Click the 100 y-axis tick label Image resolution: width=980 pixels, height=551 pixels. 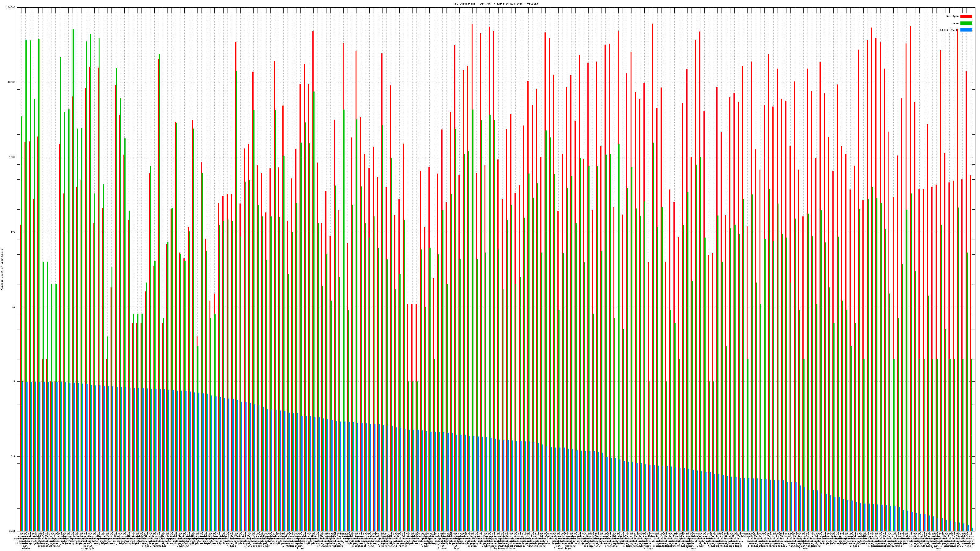[13, 232]
